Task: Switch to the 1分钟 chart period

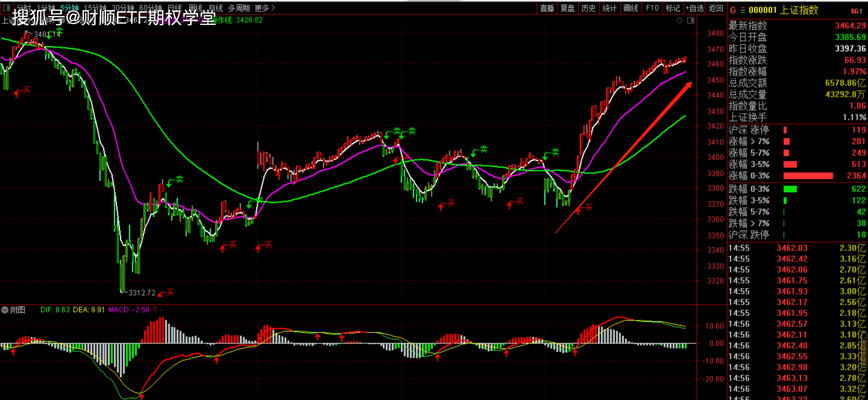Action: 46,8
